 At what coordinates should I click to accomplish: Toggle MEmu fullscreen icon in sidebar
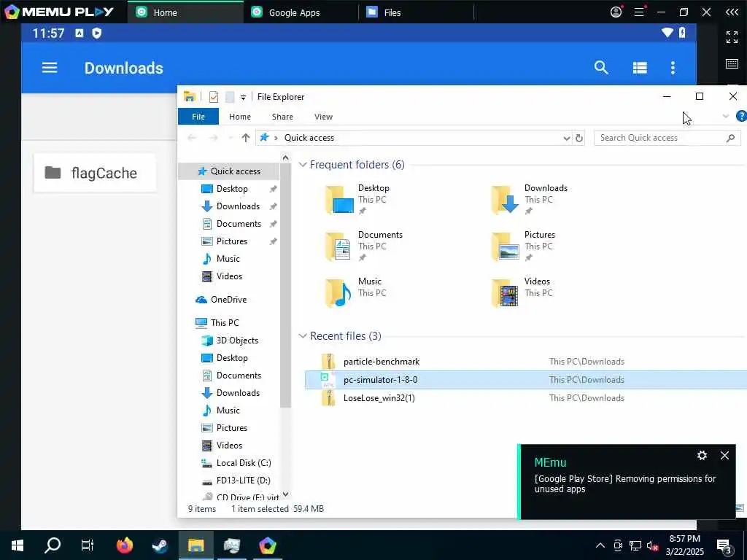(732, 37)
